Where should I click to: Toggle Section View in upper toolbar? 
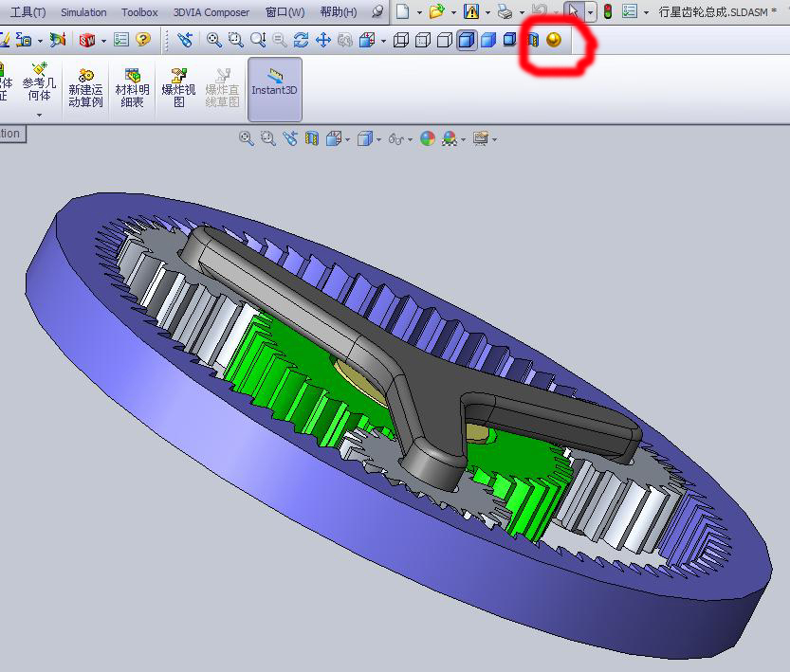532,40
